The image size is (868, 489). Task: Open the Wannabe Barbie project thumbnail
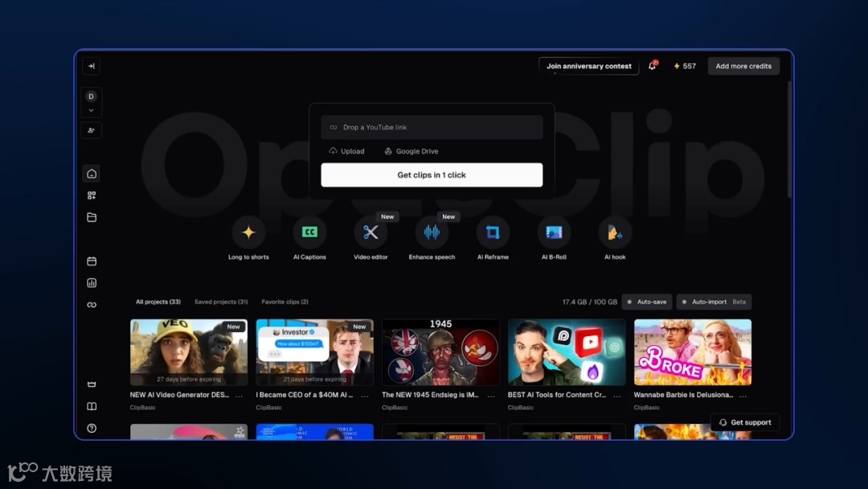[x=693, y=352]
